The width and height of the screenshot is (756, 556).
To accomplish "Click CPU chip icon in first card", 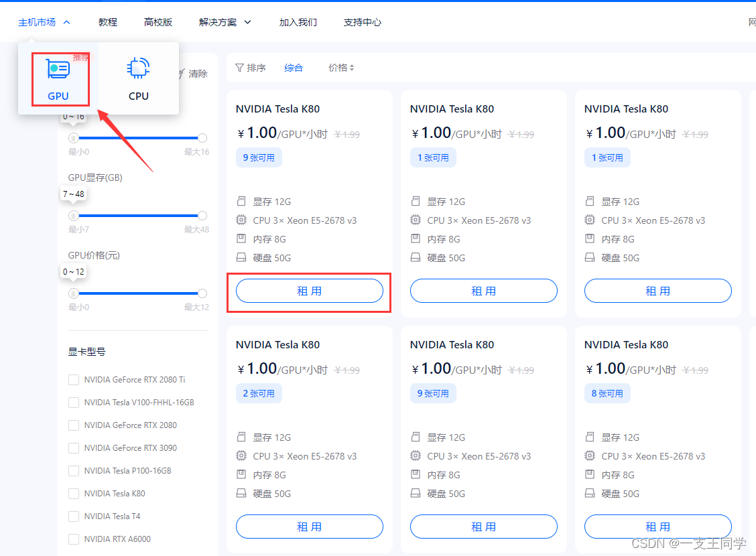I will [241, 220].
